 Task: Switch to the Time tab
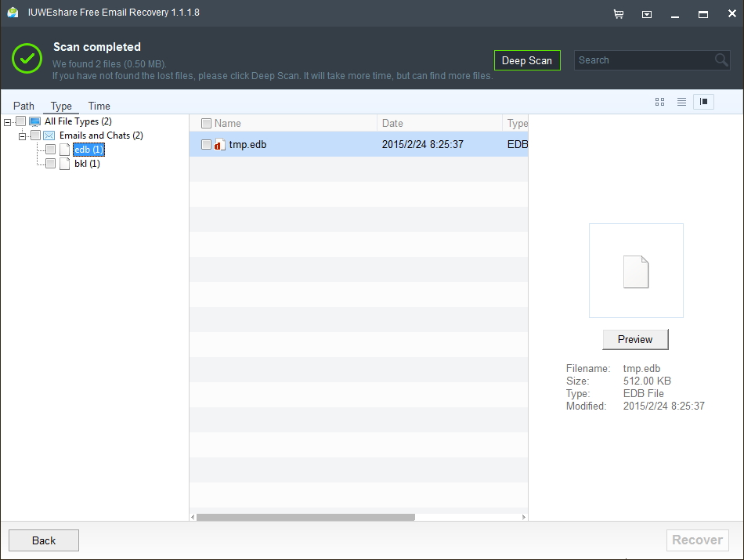tap(99, 106)
